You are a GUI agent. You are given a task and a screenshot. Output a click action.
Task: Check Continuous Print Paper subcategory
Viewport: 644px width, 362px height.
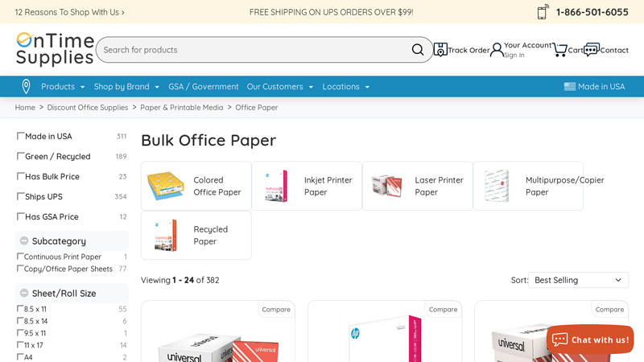pos(19,256)
